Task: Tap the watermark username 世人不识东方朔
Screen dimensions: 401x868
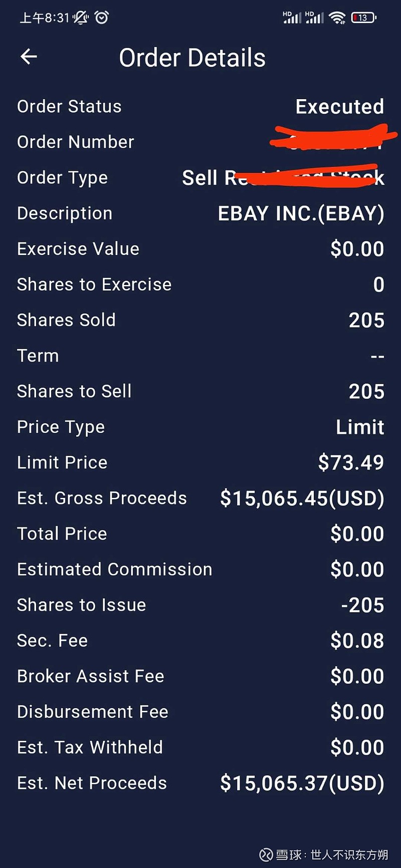Action: click(x=349, y=854)
